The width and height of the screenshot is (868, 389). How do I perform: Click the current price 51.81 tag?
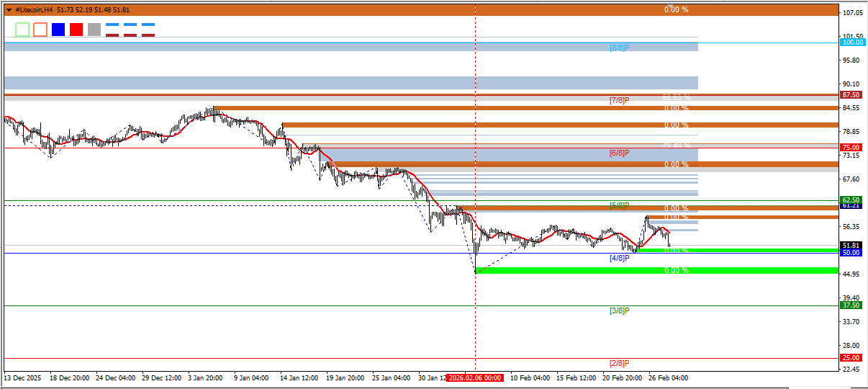[x=851, y=245]
